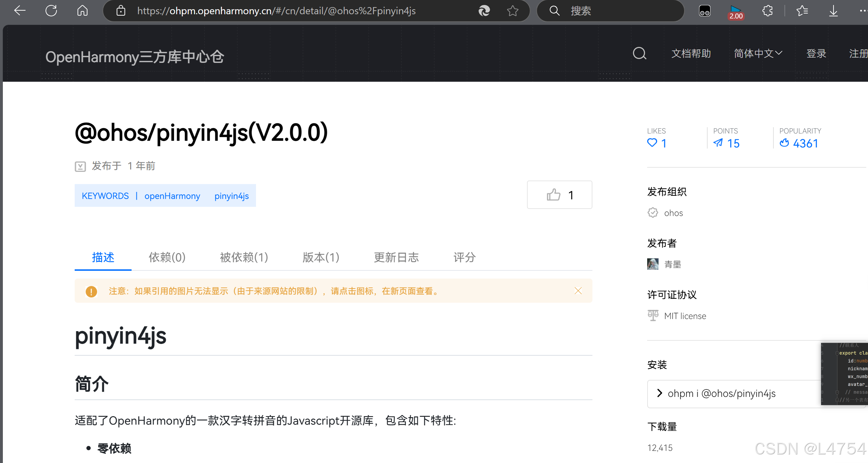Switch to the 被依赖(1) tab
This screenshot has width=868, height=463.
point(244,257)
